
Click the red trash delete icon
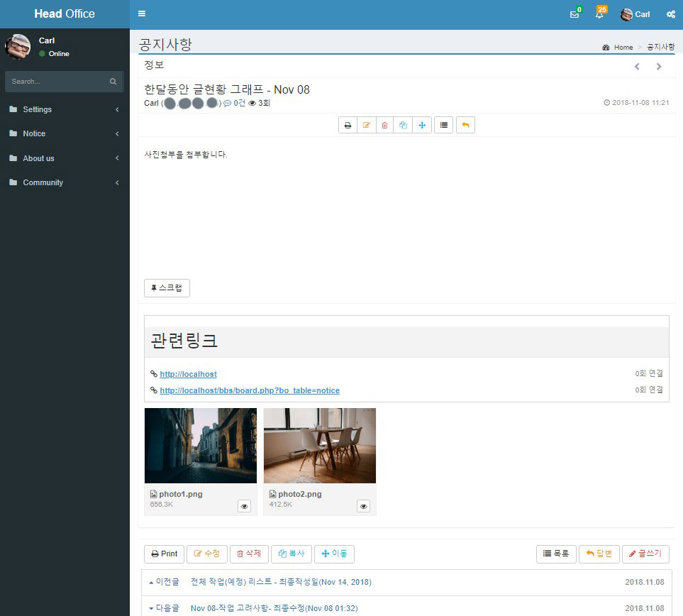coord(385,125)
